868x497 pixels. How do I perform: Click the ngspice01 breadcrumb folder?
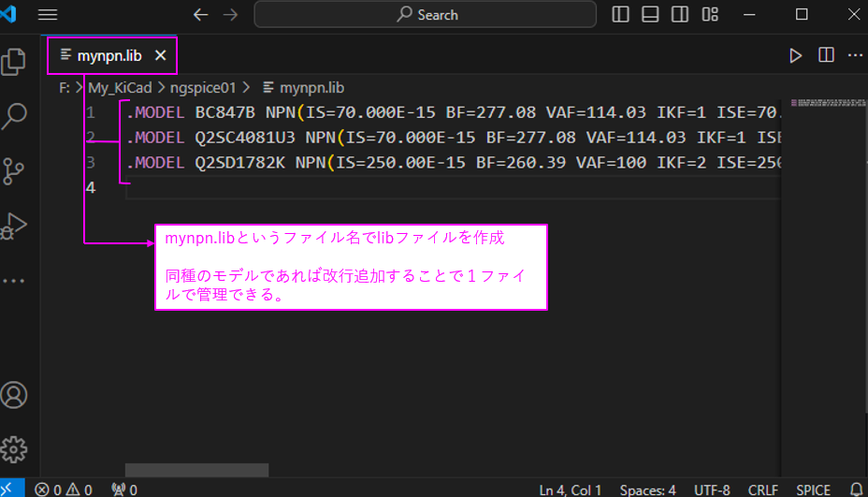pos(203,88)
